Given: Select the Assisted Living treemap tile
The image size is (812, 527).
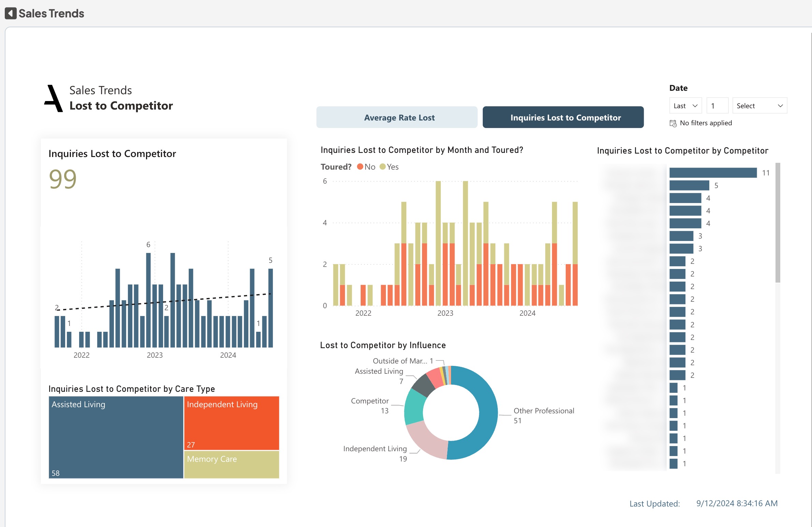Looking at the screenshot, I should [x=116, y=437].
